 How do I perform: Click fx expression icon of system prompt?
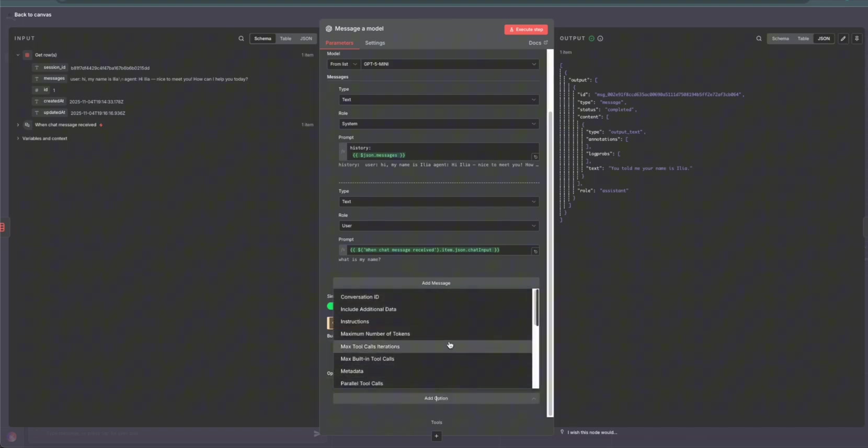343,151
